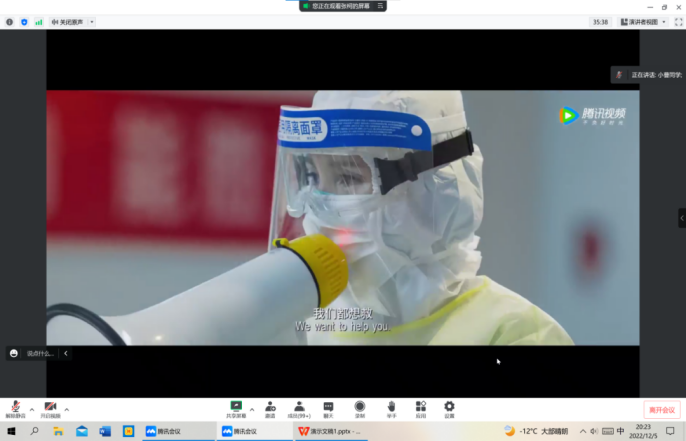Open the chat (聊天) panel

(328, 410)
